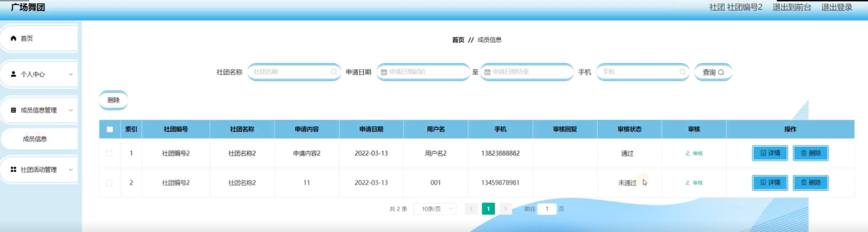
Task: Click the 审核 edit icon for row 用户名2
Action: point(688,154)
